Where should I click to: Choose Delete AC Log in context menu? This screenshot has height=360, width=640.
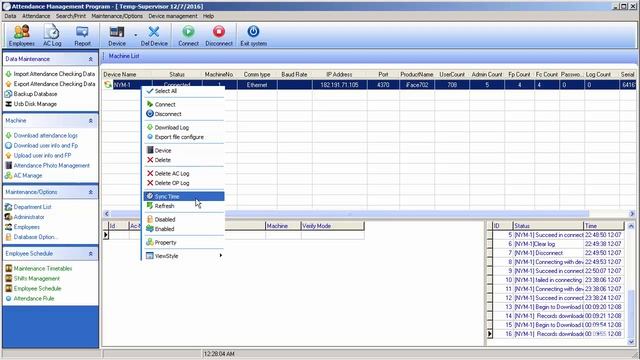click(184, 173)
